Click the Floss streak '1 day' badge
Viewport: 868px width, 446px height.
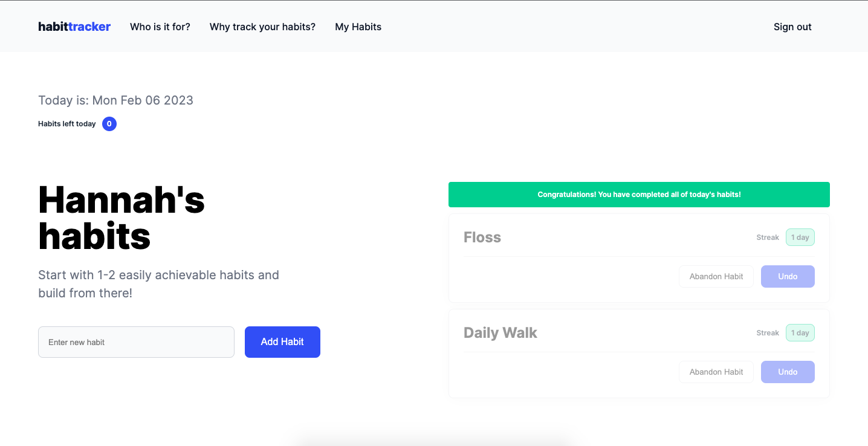[x=800, y=237]
